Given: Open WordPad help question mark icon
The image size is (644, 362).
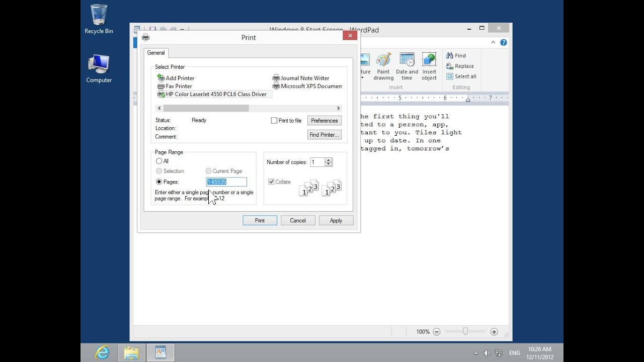Looking at the screenshot, I should (x=503, y=42).
